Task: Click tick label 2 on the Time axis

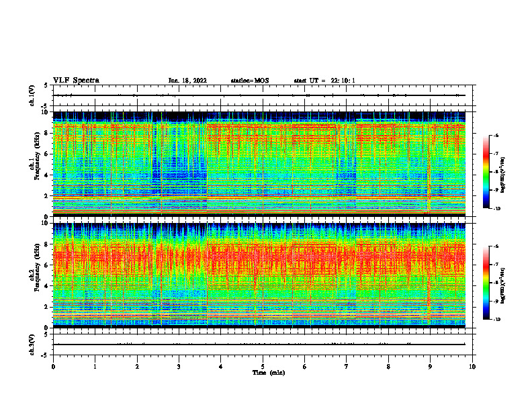Action: click(137, 367)
